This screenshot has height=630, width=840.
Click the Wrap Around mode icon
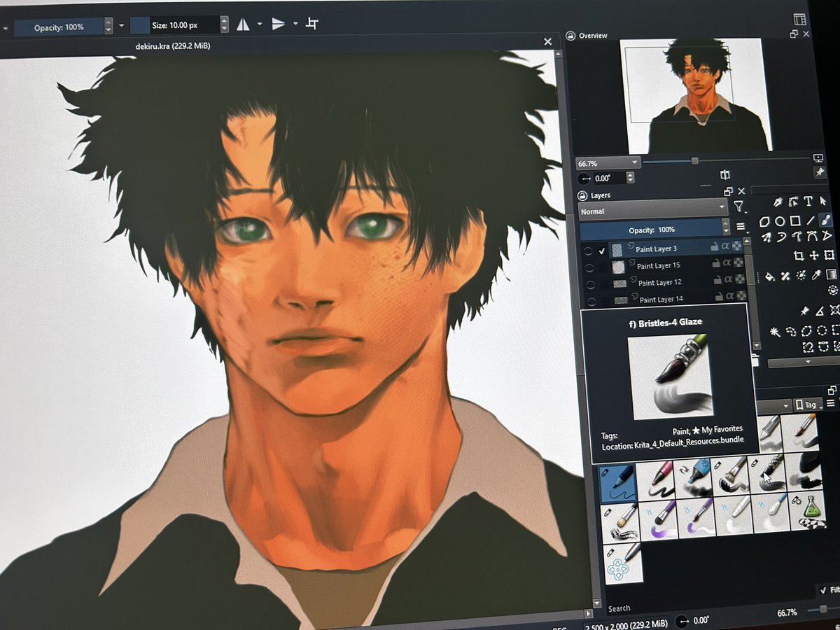pyautogui.click(x=312, y=24)
